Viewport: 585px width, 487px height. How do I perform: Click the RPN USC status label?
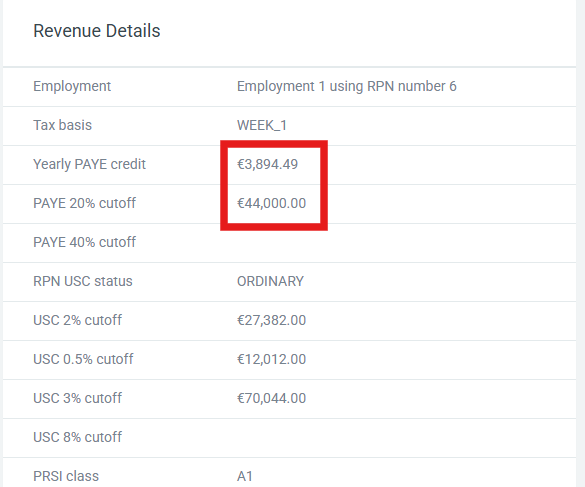click(x=83, y=281)
